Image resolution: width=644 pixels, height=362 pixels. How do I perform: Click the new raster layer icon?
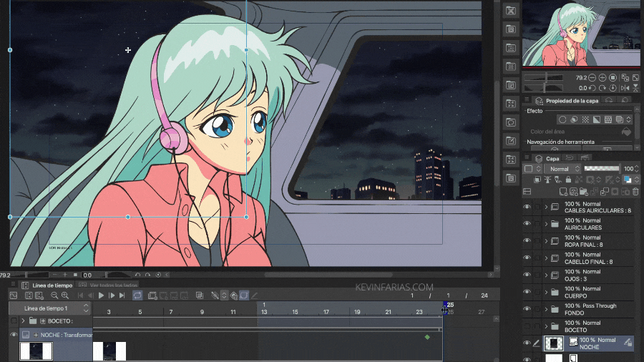[563, 192]
